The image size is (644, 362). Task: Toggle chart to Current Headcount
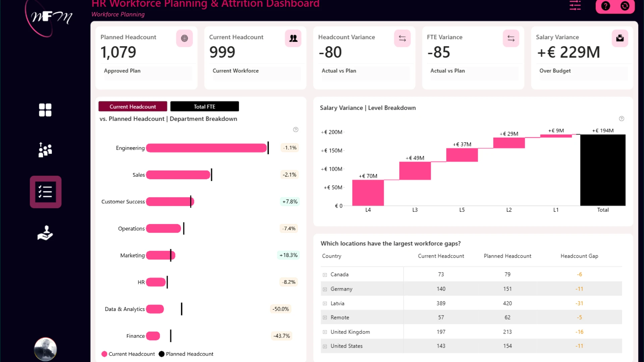click(x=133, y=107)
